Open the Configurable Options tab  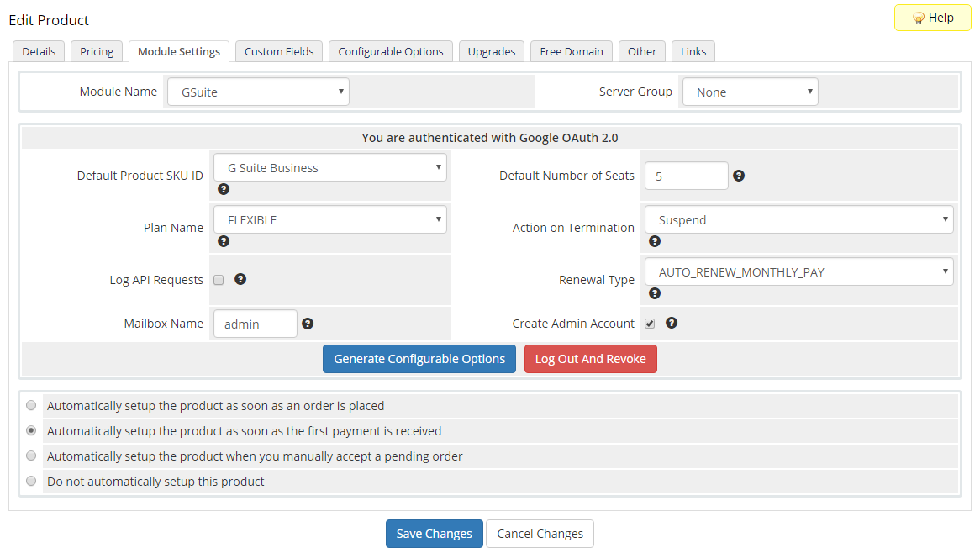391,51
